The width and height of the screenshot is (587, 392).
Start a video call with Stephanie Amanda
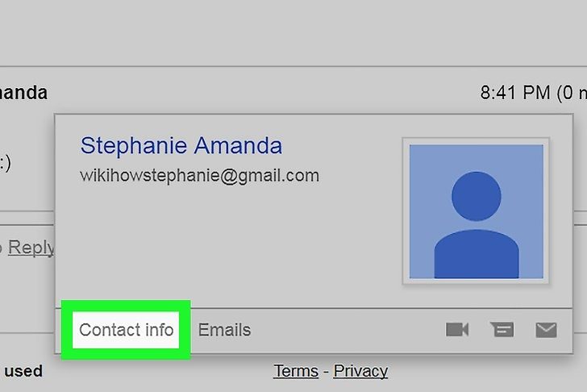point(457,330)
